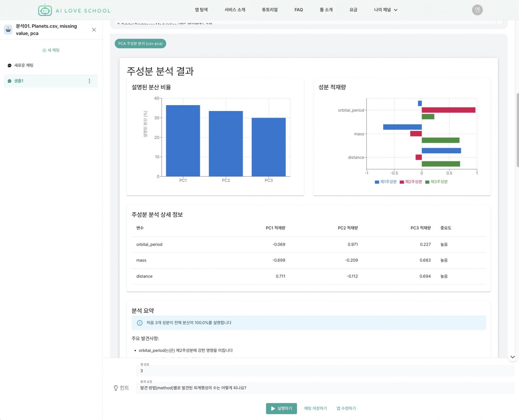The image size is (519, 420).
Task: Open the 요금 pricing page
Action: pos(353,10)
